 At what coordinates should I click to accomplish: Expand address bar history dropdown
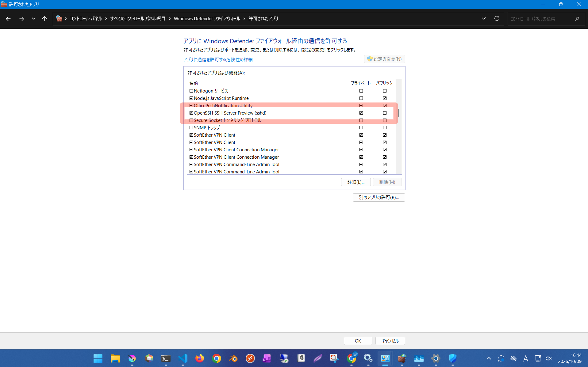pos(484,18)
